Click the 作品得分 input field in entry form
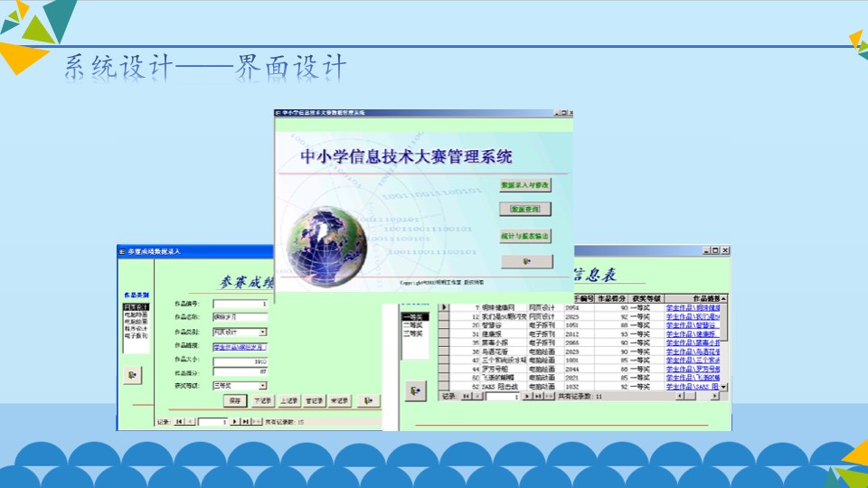 click(241, 371)
